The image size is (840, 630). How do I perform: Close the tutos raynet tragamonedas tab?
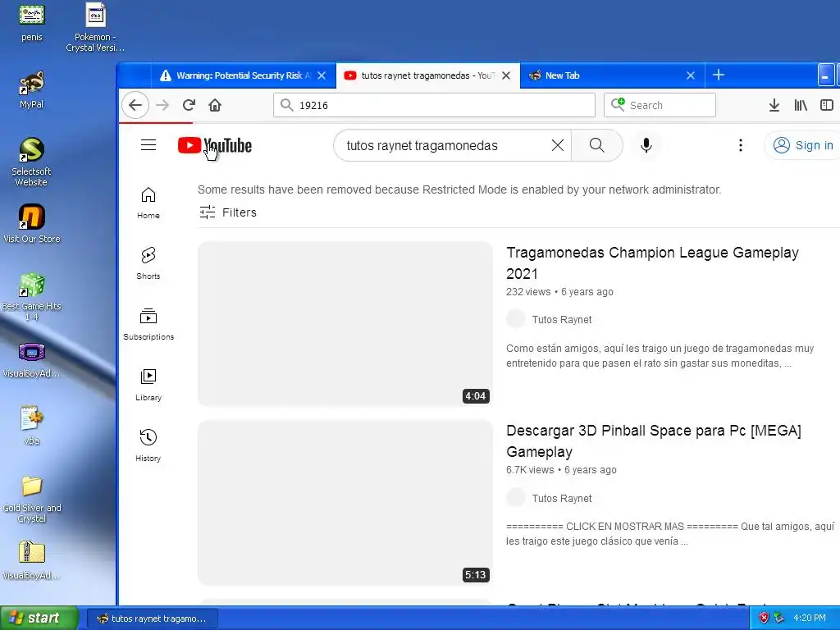[505, 75]
